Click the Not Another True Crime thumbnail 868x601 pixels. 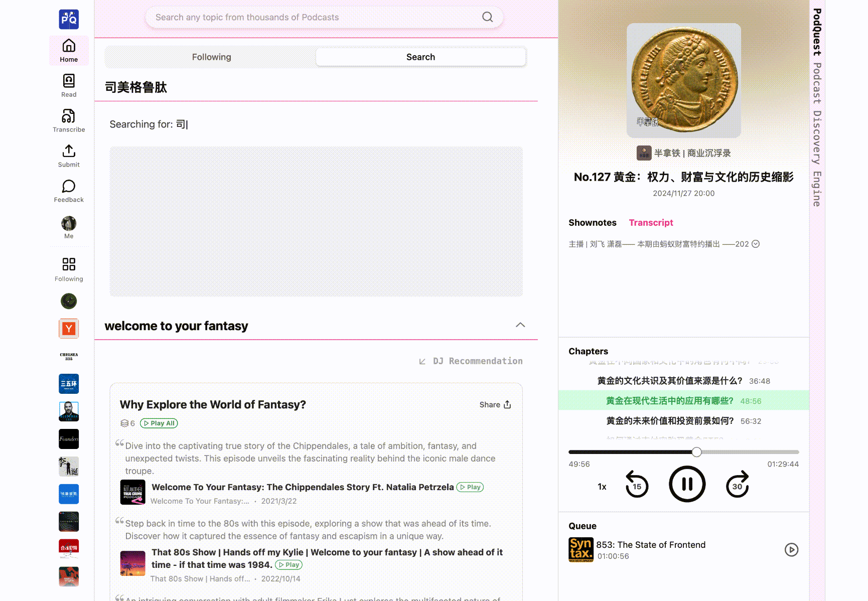(132, 492)
